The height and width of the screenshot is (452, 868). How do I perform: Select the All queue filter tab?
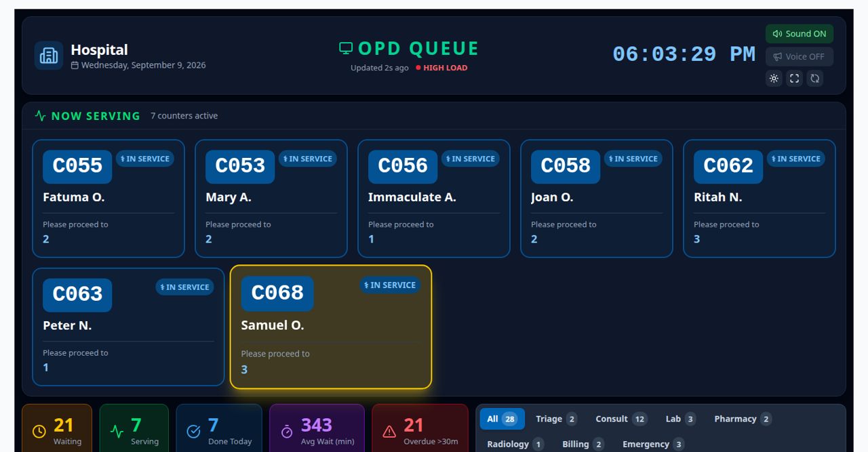pos(502,419)
